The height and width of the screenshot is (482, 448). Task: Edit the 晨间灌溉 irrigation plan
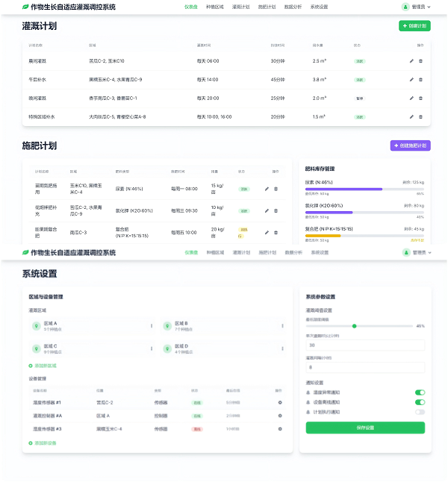[411, 61]
